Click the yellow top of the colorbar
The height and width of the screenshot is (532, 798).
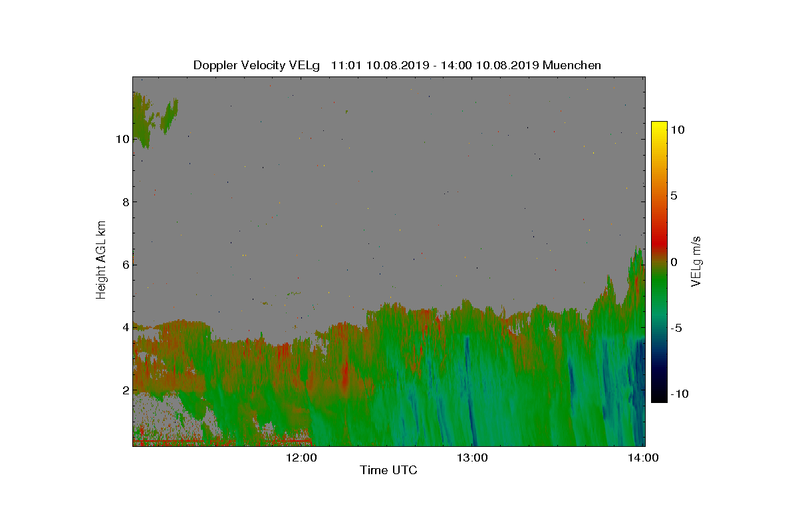(x=659, y=128)
